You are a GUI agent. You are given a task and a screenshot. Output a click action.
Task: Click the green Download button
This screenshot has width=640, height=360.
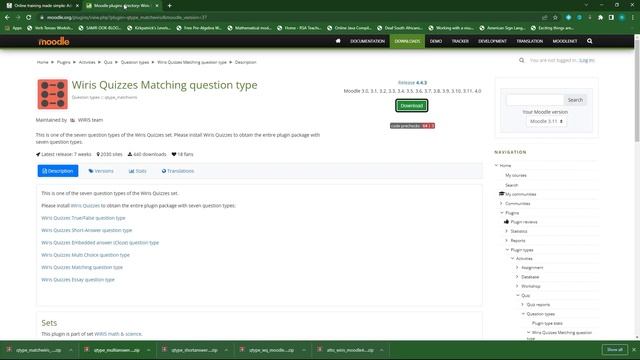411,106
